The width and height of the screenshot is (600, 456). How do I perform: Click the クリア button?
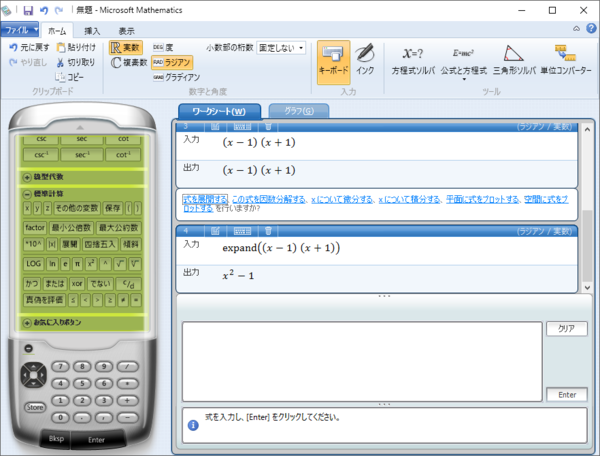[x=567, y=329]
